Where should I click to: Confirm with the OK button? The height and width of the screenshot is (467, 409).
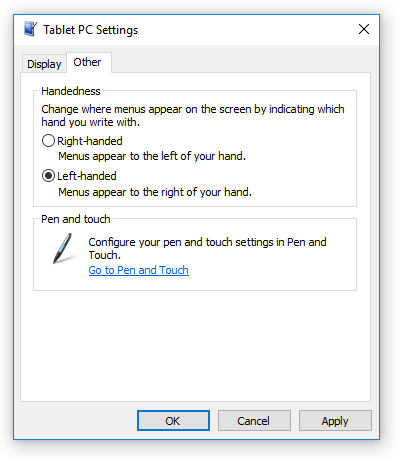[x=173, y=421]
